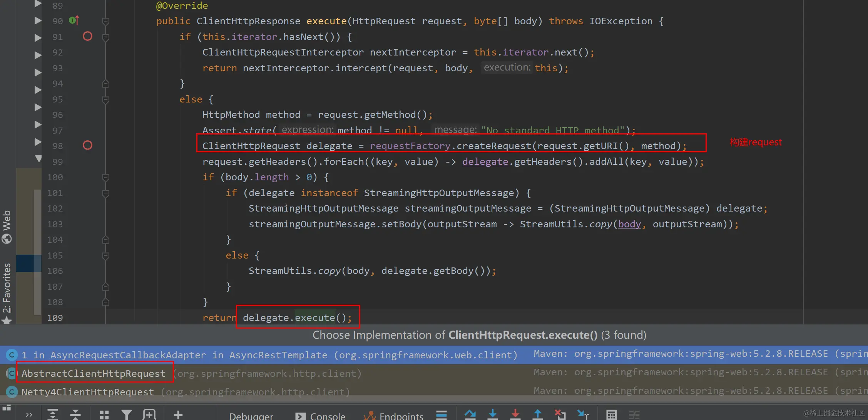Collapse the else block fold on line 95
This screenshot has height=420, width=868.
pos(106,99)
